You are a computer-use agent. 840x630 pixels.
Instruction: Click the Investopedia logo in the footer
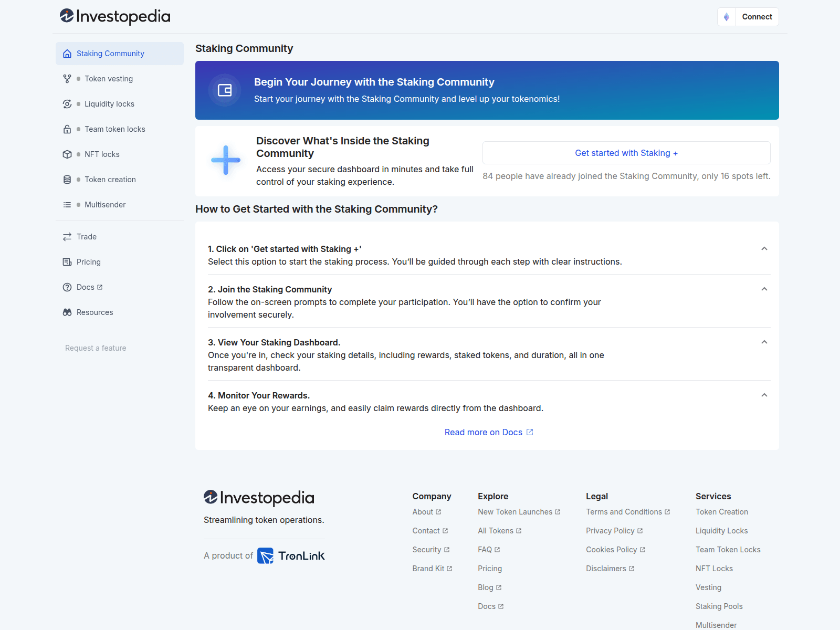pyautogui.click(x=259, y=498)
